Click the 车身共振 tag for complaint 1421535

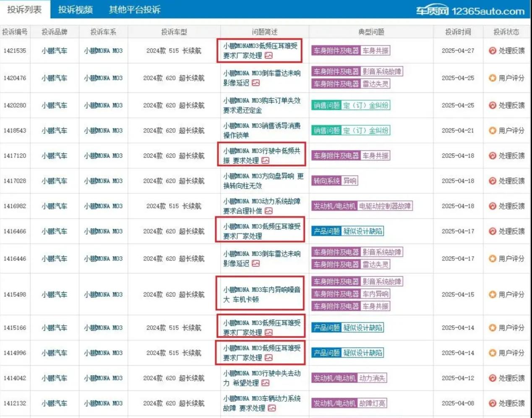point(376,51)
